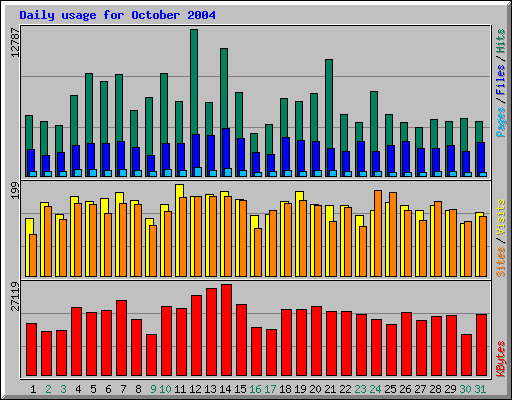Image resolution: width=512 pixels, height=400 pixels.
Task: Click day 28 on the axis
Action: pyautogui.click(x=435, y=389)
